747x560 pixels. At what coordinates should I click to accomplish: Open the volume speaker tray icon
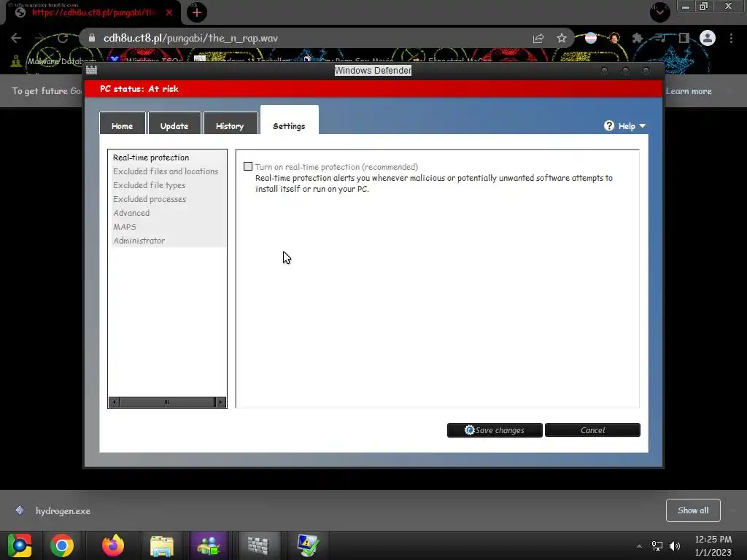(x=675, y=546)
